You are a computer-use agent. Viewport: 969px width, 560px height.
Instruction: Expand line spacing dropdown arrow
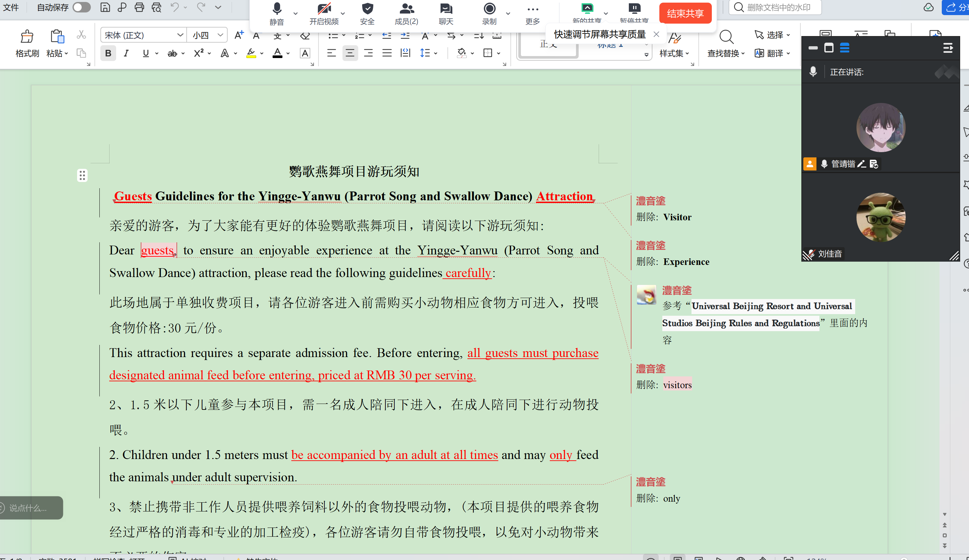click(436, 53)
